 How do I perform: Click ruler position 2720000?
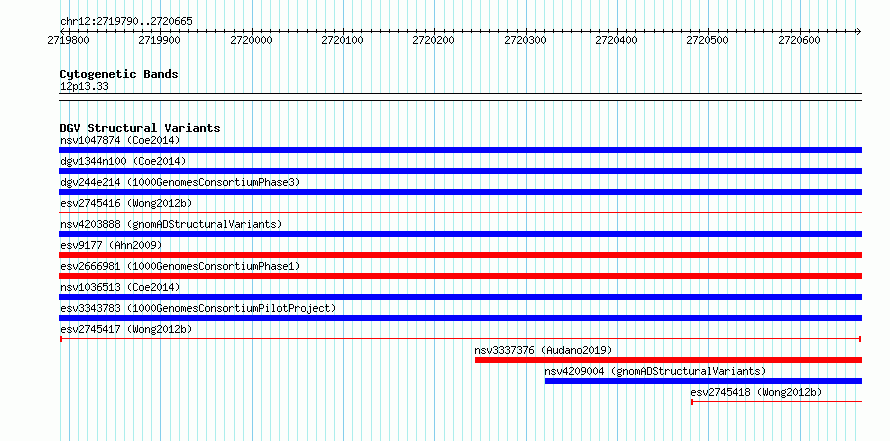pos(251,40)
